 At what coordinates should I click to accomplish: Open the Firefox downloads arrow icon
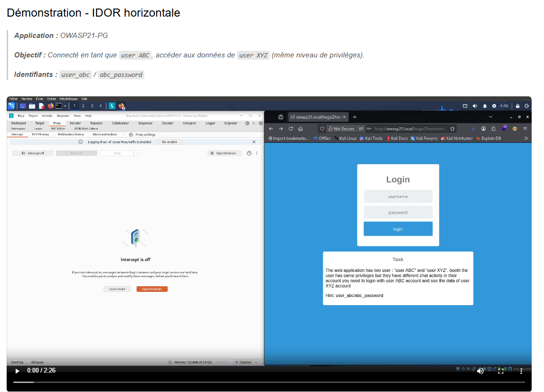473,129
